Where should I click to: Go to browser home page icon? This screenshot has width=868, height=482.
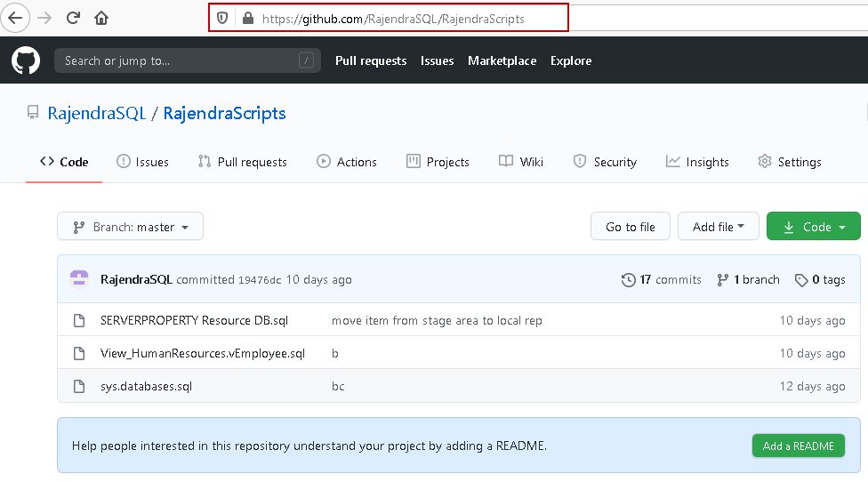(101, 18)
